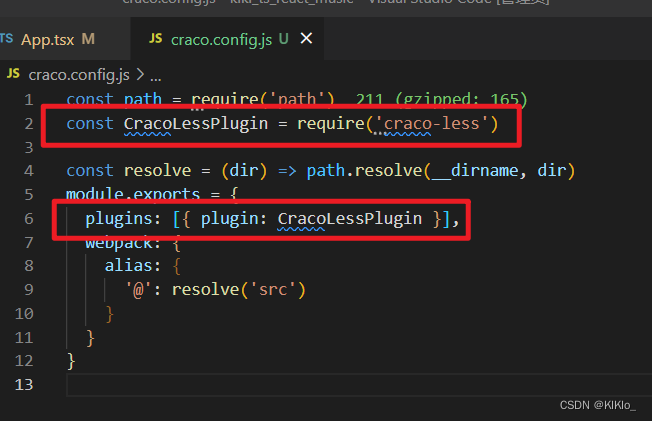Click the 'src' string on line 9
The width and height of the screenshot is (652, 421).
tap(273, 290)
